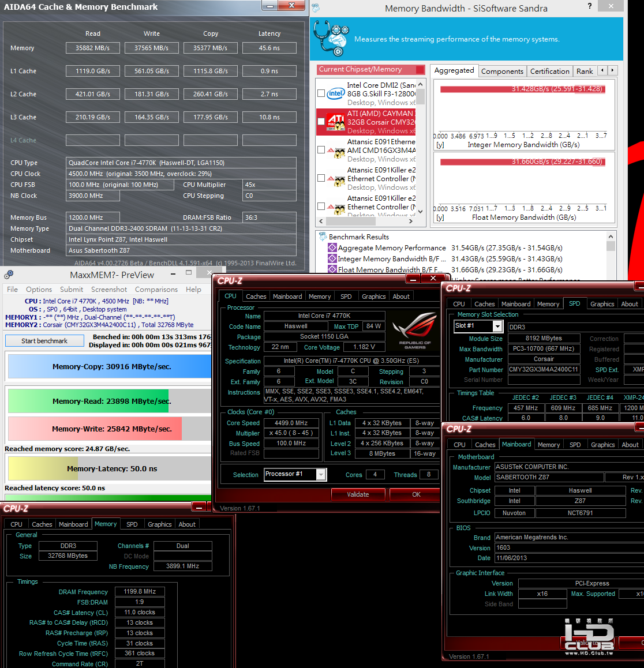Select the Aggregated tab in Sandra
The image size is (644, 668).
tap(454, 70)
